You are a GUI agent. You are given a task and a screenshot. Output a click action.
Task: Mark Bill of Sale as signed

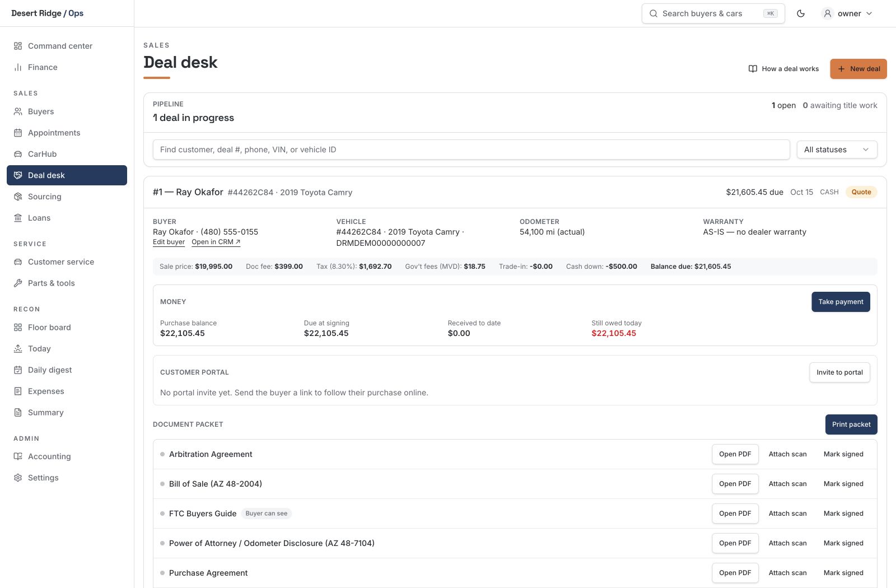click(x=843, y=484)
